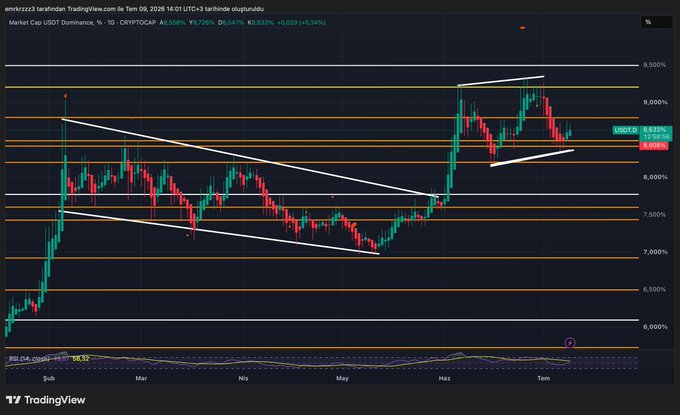This screenshot has width=680, height=415.
Task: Click the open value A8,558% in legend
Action: (172, 22)
